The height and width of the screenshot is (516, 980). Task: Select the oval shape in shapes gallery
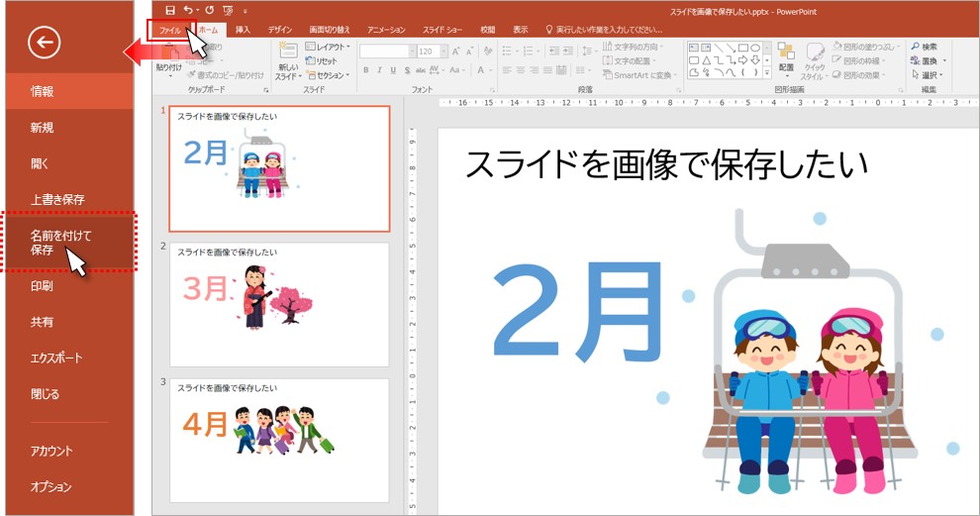[x=755, y=47]
